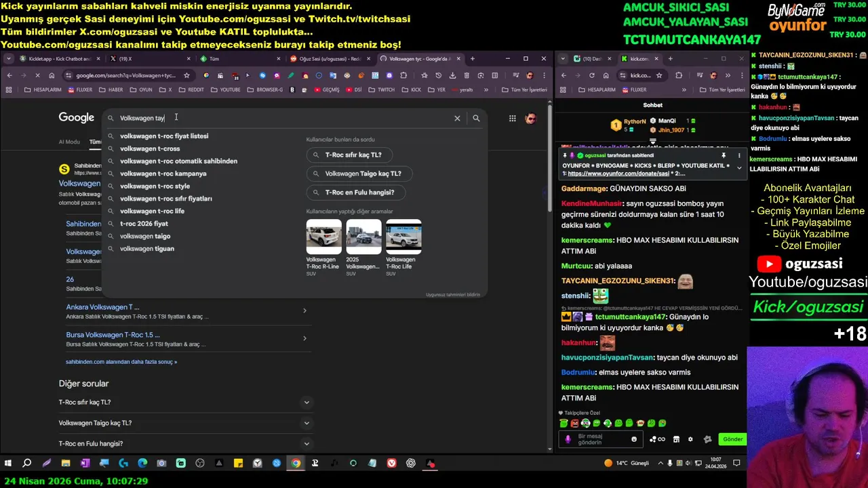Open the Google apps grid icon
Image resolution: width=868 pixels, height=488 pixels.
(x=512, y=118)
